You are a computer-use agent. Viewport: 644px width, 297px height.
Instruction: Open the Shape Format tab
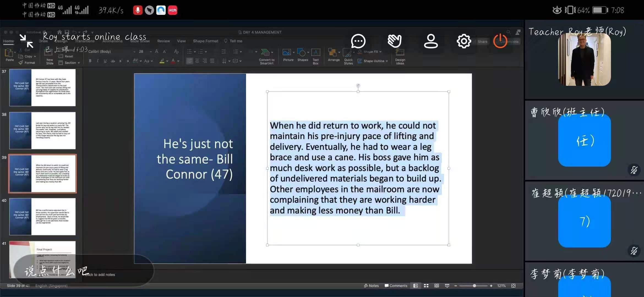click(205, 41)
